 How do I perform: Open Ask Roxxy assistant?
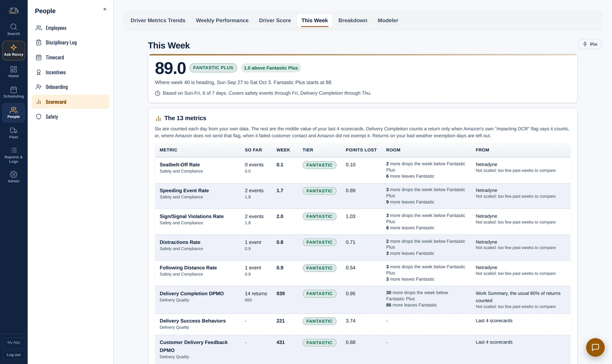tap(13, 50)
